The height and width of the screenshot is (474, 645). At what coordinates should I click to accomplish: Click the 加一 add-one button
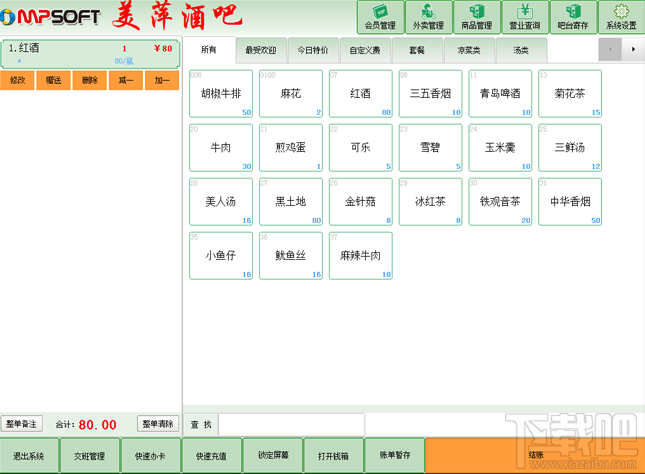pyautogui.click(x=162, y=80)
